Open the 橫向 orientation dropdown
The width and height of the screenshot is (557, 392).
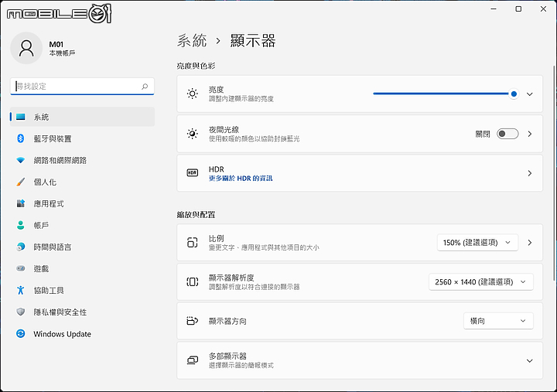point(498,321)
